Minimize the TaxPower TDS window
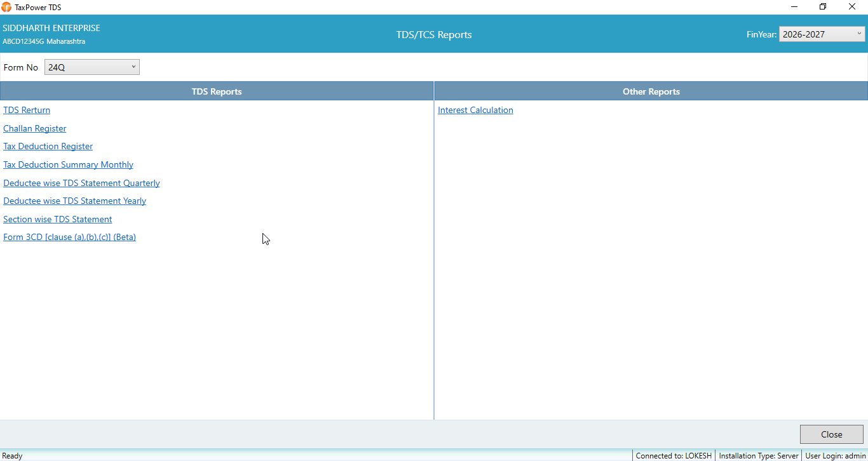 point(794,7)
